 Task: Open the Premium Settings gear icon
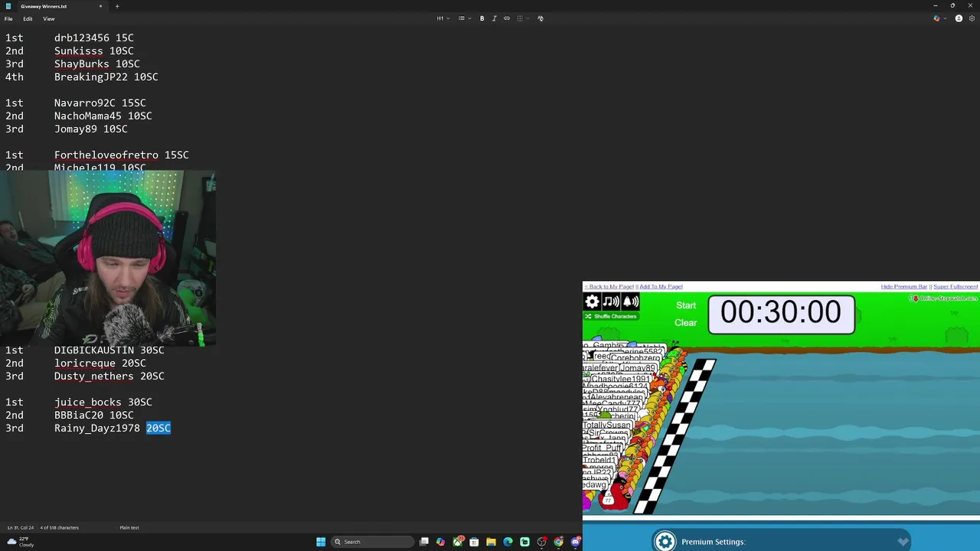coord(665,542)
